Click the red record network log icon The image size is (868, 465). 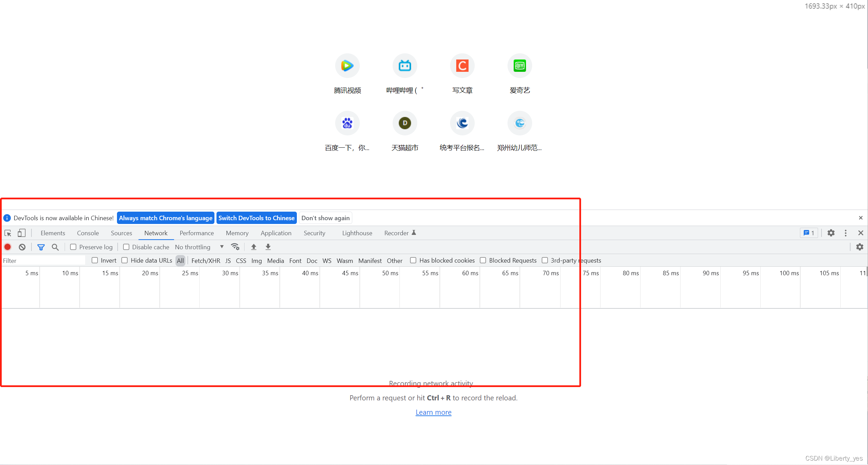pos(8,247)
